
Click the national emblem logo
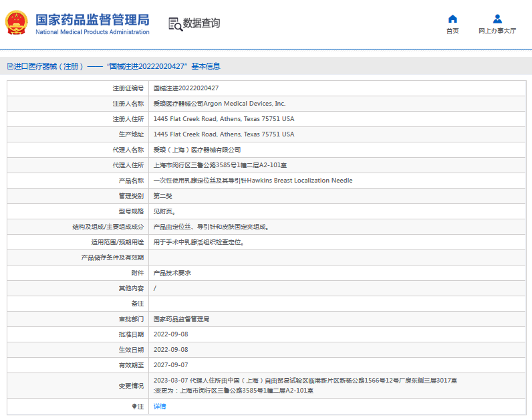[x=16, y=23]
